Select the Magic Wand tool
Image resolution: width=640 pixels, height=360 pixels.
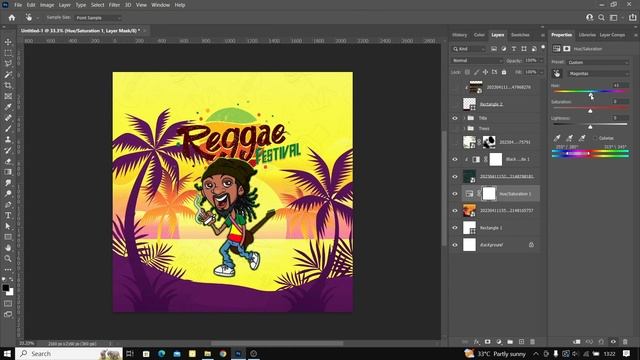[x=8, y=75]
